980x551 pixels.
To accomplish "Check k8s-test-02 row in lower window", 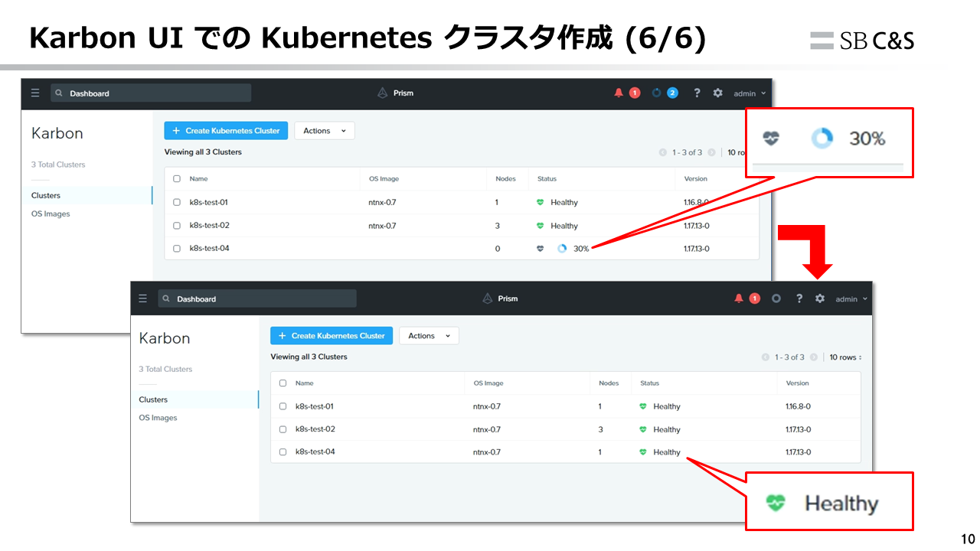I will pyautogui.click(x=283, y=429).
